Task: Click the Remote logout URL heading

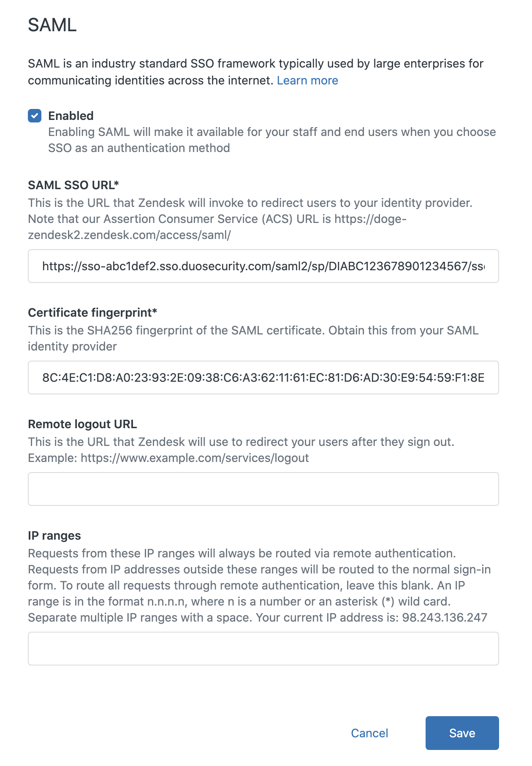Action: coord(82,424)
